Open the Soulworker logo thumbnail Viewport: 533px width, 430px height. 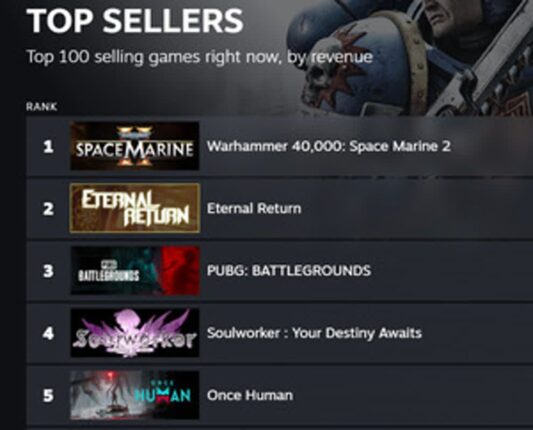(135, 333)
